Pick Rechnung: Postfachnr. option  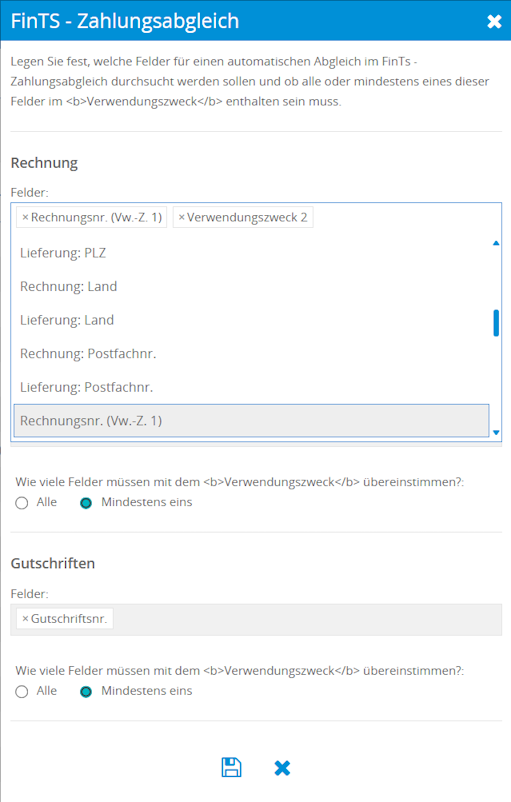click(x=251, y=353)
